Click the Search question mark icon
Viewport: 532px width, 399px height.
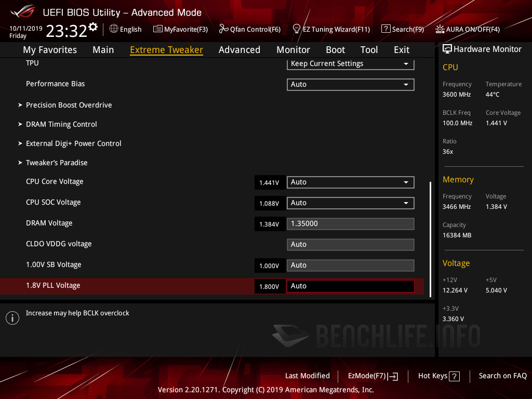pos(386,29)
